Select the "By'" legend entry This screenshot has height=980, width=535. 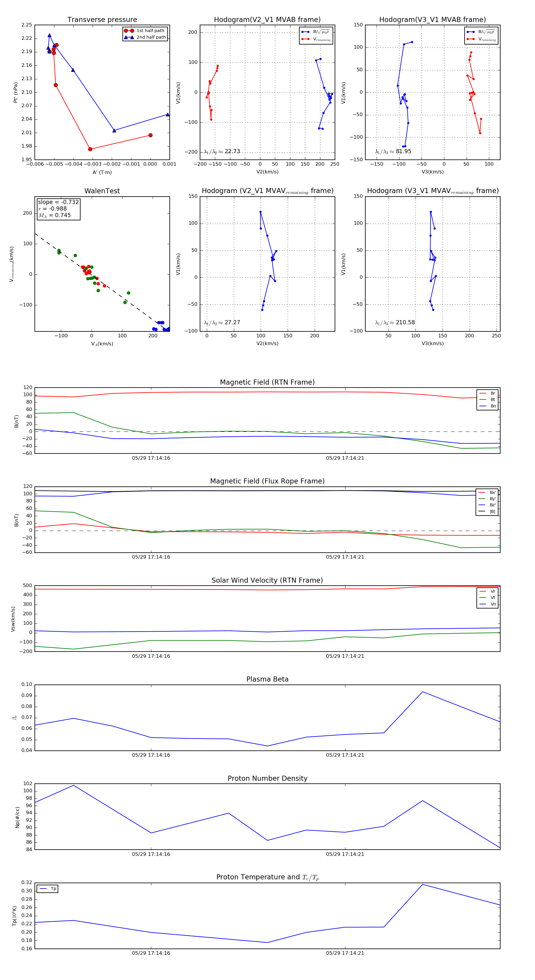487,499
